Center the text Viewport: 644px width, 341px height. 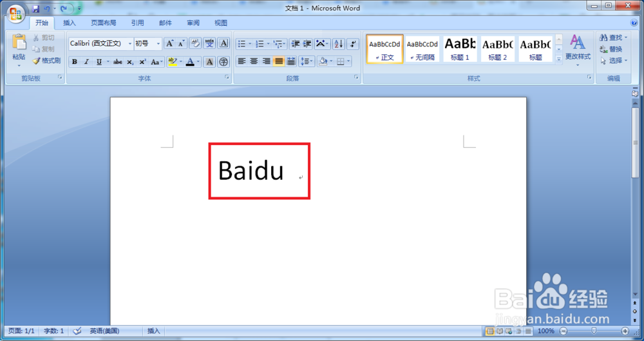[254, 62]
